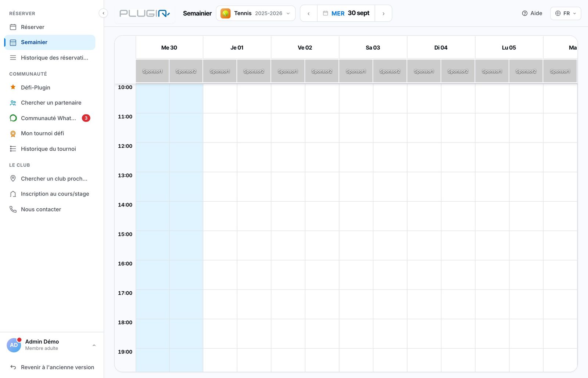Go to the previous week arrow

(309, 13)
